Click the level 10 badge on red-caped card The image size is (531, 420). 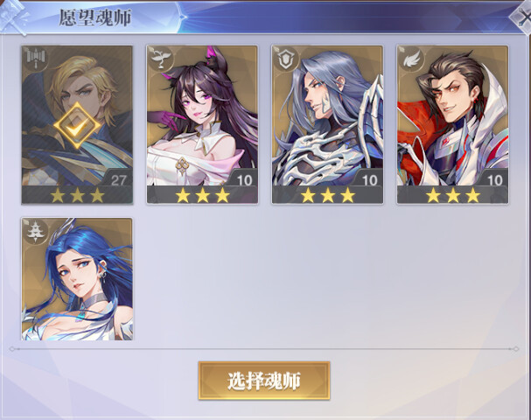[494, 180]
